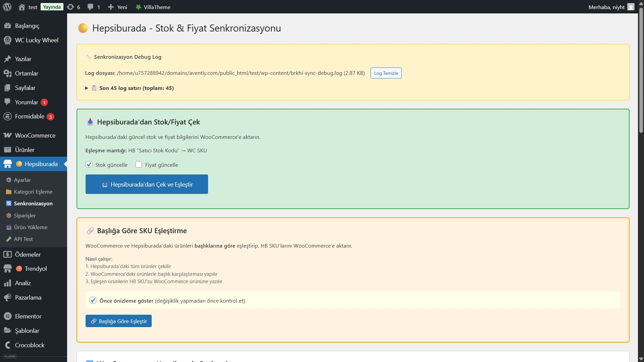The width and height of the screenshot is (644, 362).
Task: Enable the Fiyat güncelle checkbox
Action: (139, 165)
